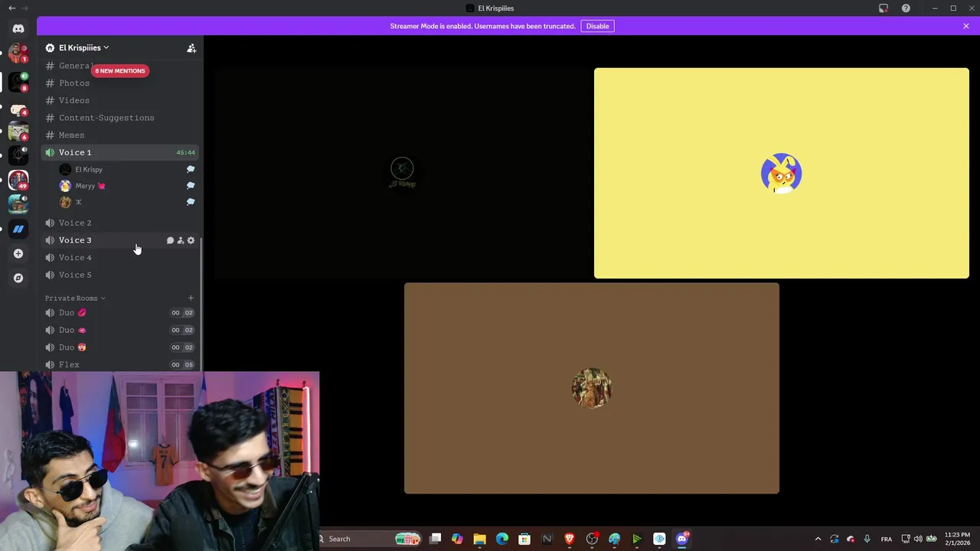Select the yellow video tile avatar
Screen dimensions: 980x551
pos(781,173)
